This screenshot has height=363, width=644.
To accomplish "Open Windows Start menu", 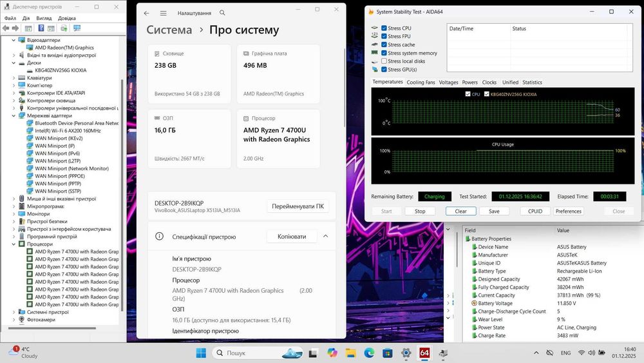I will coord(201,353).
